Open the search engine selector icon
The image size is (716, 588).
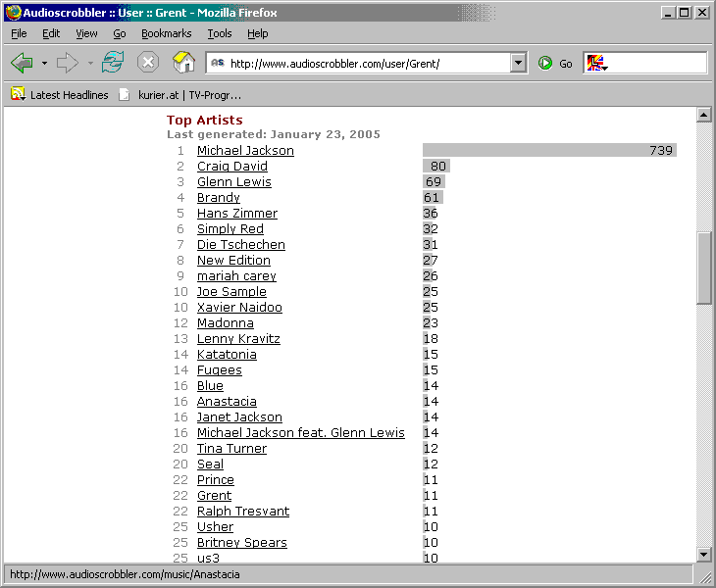[596, 64]
